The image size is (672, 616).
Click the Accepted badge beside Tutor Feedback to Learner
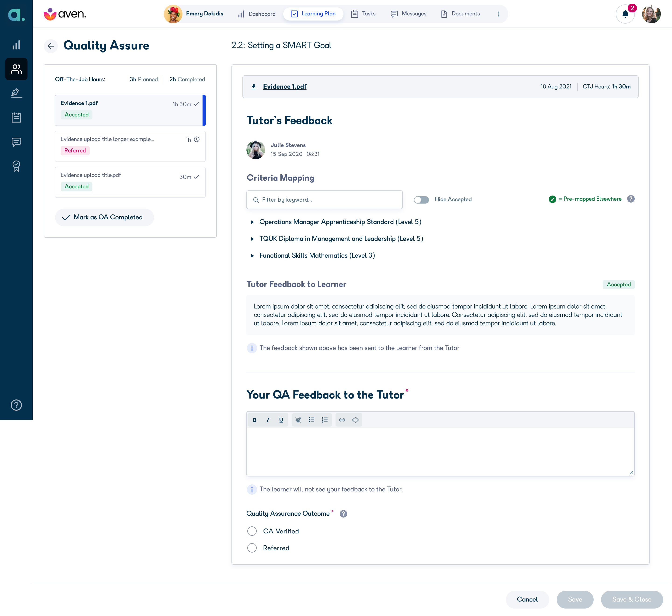click(x=619, y=285)
